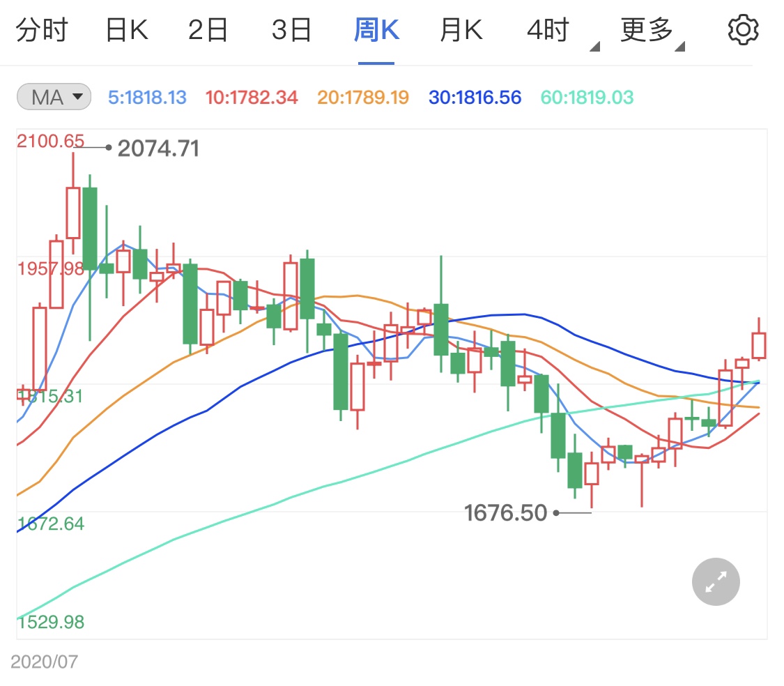The image size is (784, 686).
Task: Click the high price label 2074.71
Action: 158,148
